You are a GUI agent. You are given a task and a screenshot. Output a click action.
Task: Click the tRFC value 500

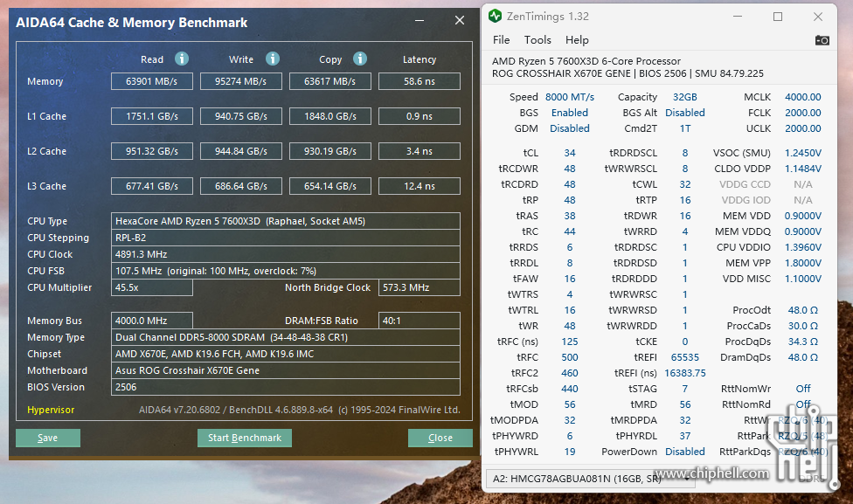tap(570, 357)
